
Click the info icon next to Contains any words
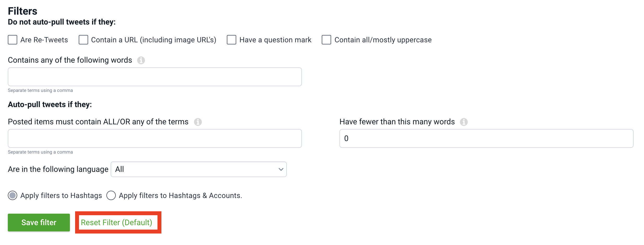click(141, 60)
